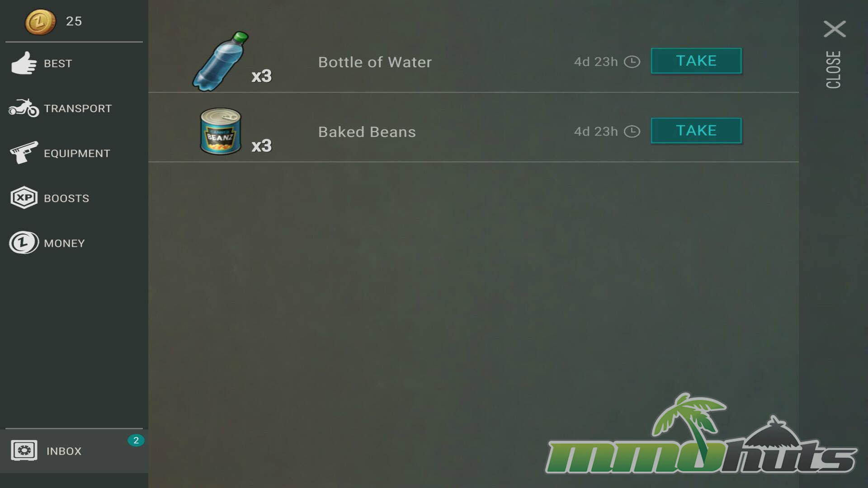Click the thumbs-up Best icon
Image resolution: width=868 pixels, height=488 pixels.
click(24, 63)
